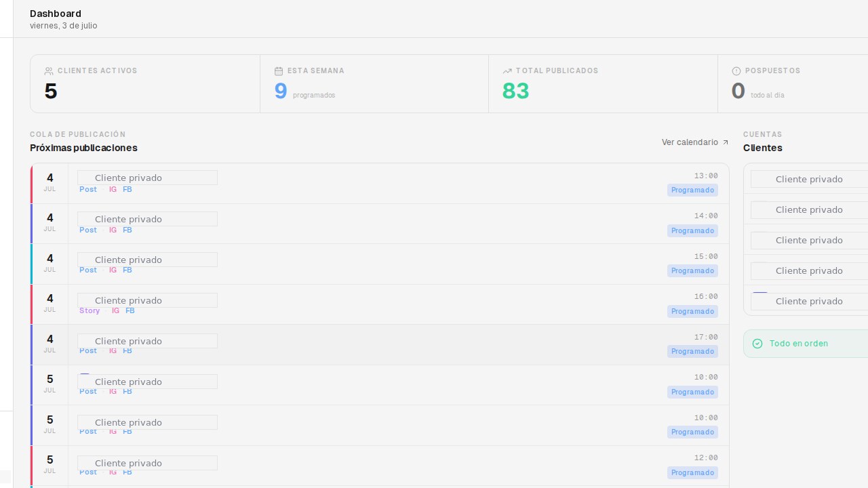Open the publication scheduled at 14:00
Viewport: 868px width, 488px height.
(380, 224)
